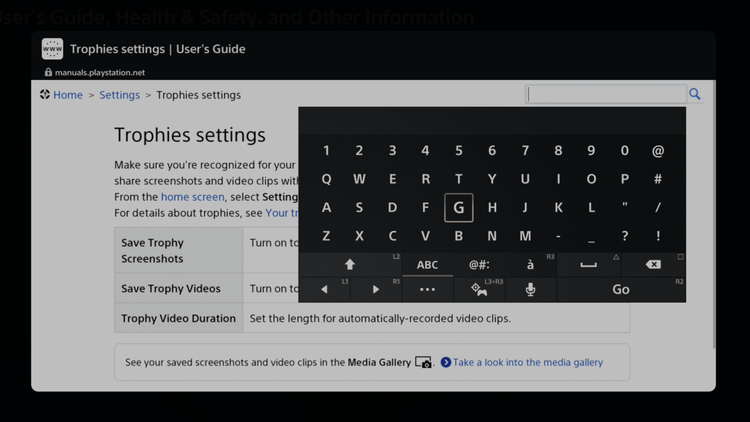Click the Media Gallery icon
Screen dimensions: 750x422
[423, 362]
